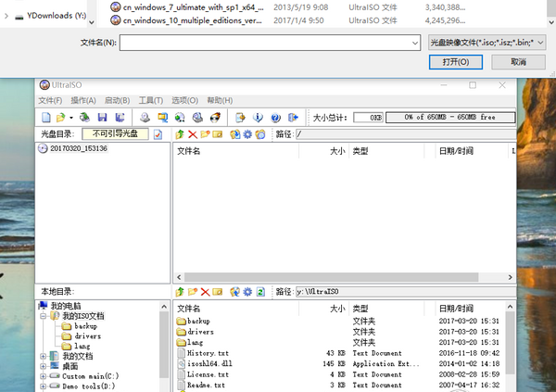Open the 选项(O) menu
This screenshot has height=392, width=556.
coord(184,100)
